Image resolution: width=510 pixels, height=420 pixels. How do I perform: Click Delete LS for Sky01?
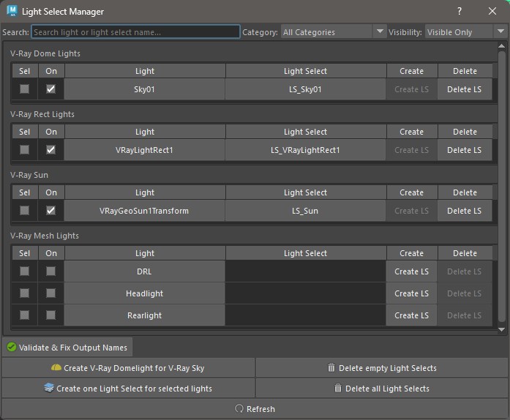tap(464, 89)
